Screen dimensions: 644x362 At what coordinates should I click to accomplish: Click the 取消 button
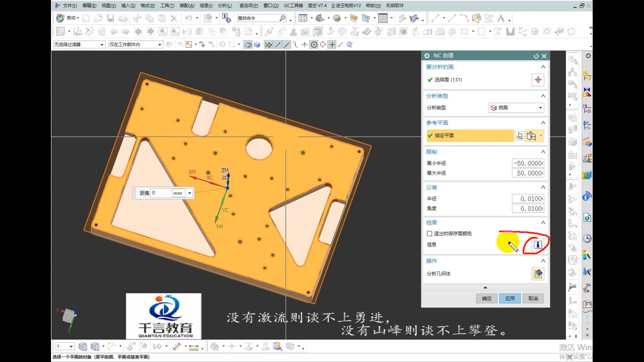(x=533, y=298)
